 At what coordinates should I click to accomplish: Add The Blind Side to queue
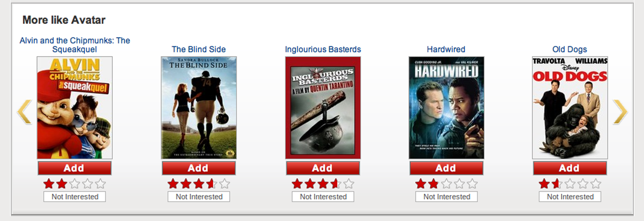click(199, 168)
